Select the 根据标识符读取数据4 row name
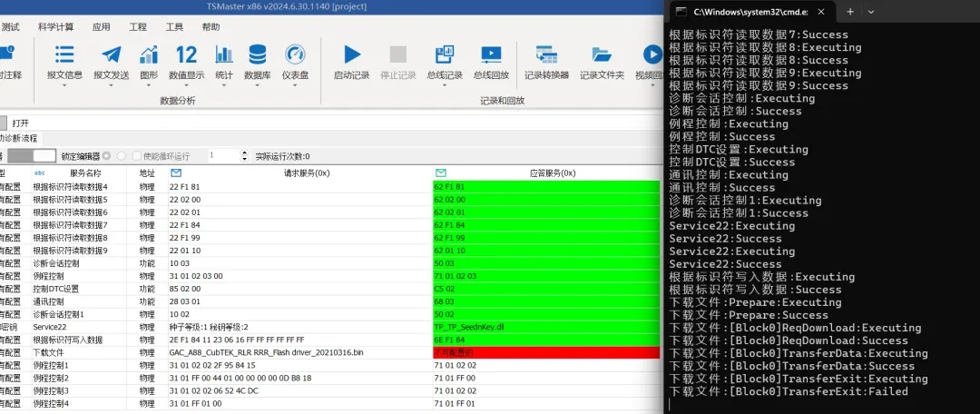This screenshot has height=414, width=980. tap(71, 186)
